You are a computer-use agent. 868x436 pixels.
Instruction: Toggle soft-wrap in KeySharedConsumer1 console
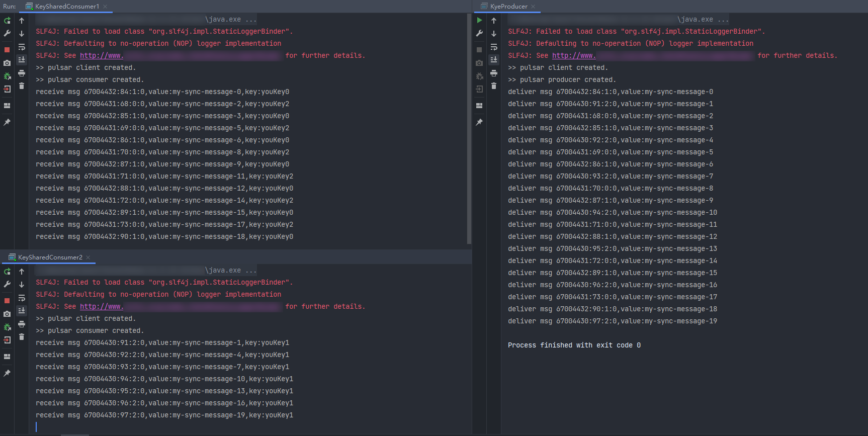pyautogui.click(x=22, y=47)
